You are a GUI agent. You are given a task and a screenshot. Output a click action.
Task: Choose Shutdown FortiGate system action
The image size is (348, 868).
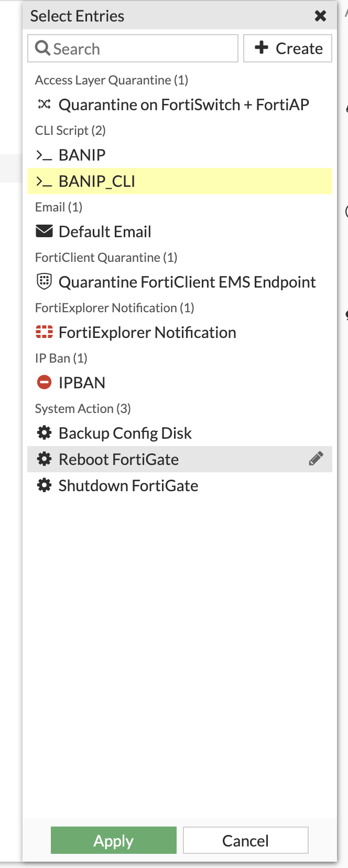pyautogui.click(x=180, y=485)
